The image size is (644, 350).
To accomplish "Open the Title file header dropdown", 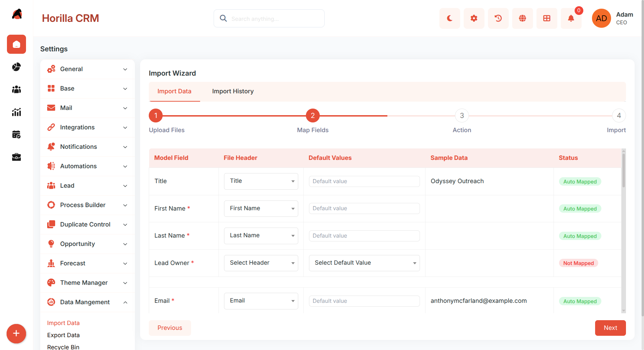I will tap(261, 181).
